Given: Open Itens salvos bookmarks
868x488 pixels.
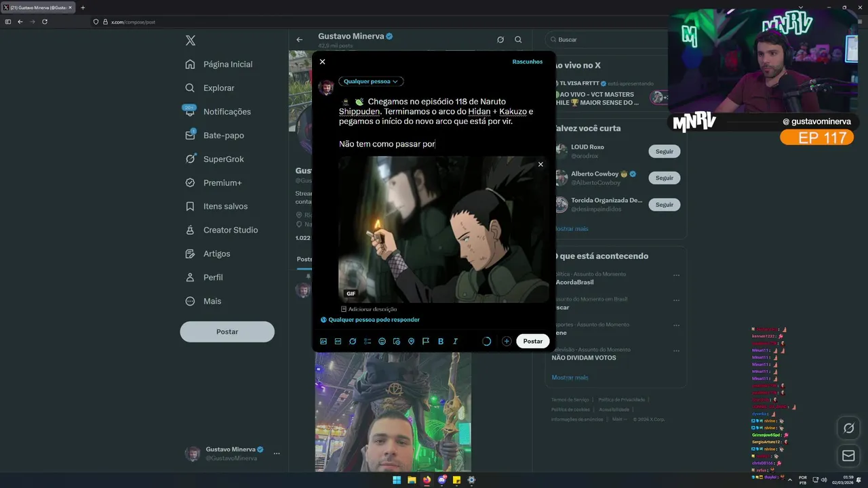Looking at the screenshot, I should point(216,207).
